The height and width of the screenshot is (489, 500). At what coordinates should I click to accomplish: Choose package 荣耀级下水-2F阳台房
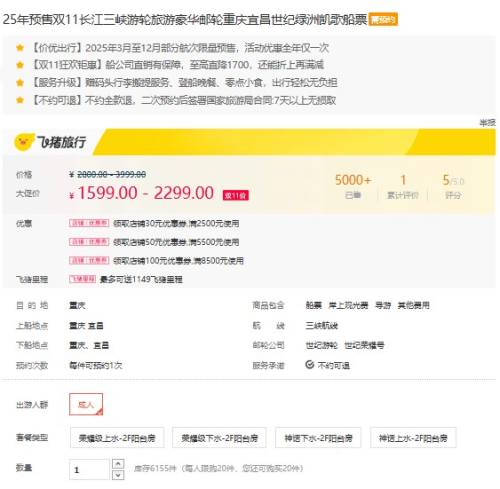[x=219, y=438]
